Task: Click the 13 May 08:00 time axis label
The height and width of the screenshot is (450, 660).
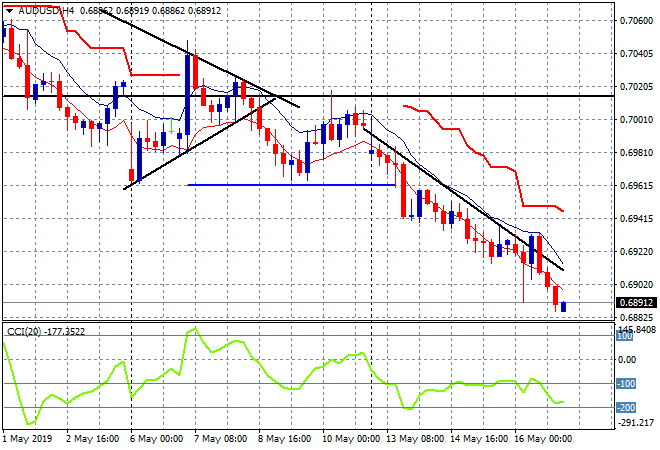Action: [415, 439]
